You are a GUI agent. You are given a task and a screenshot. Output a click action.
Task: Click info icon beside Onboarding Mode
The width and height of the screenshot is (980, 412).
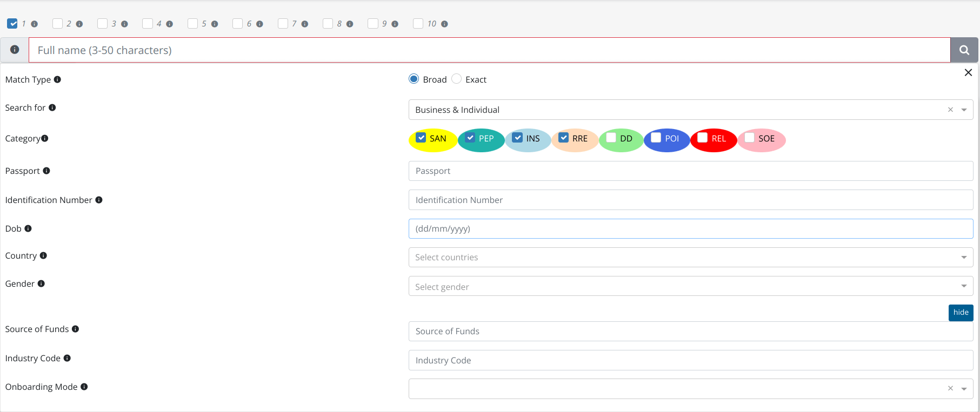pyautogui.click(x=84, y=387)
